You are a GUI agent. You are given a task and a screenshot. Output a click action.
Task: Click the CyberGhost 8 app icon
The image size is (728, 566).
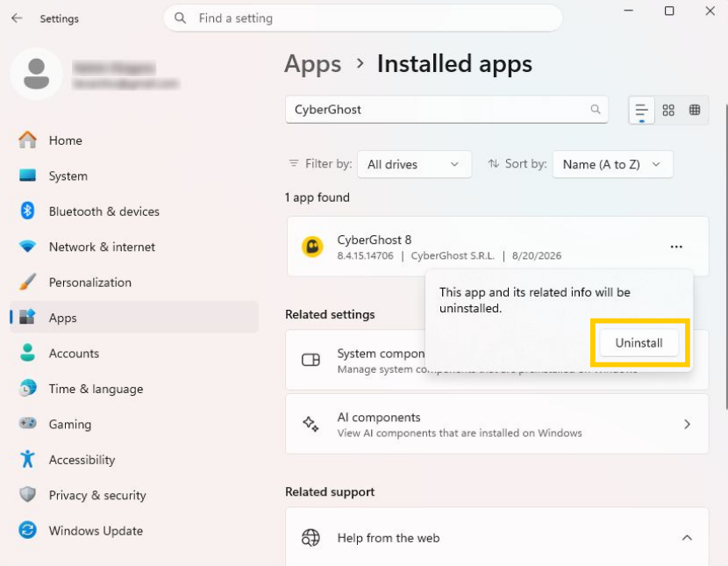(312, 247)
